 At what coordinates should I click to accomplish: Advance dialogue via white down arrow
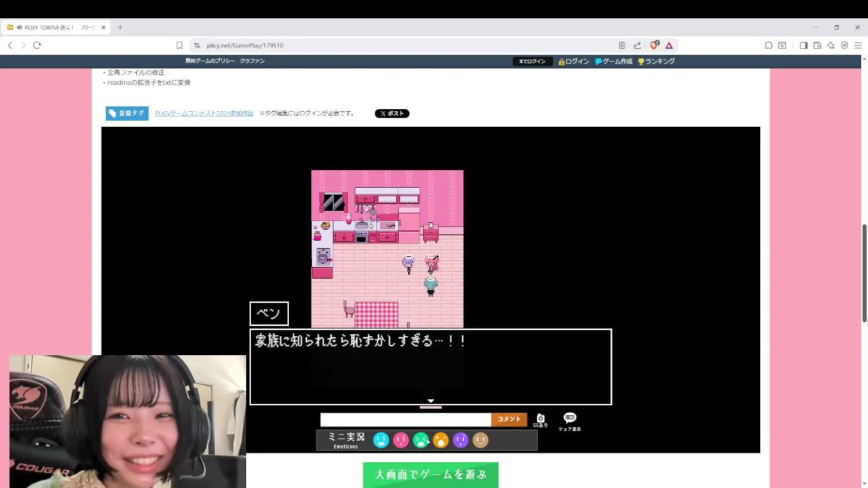[x=431, y=401]
